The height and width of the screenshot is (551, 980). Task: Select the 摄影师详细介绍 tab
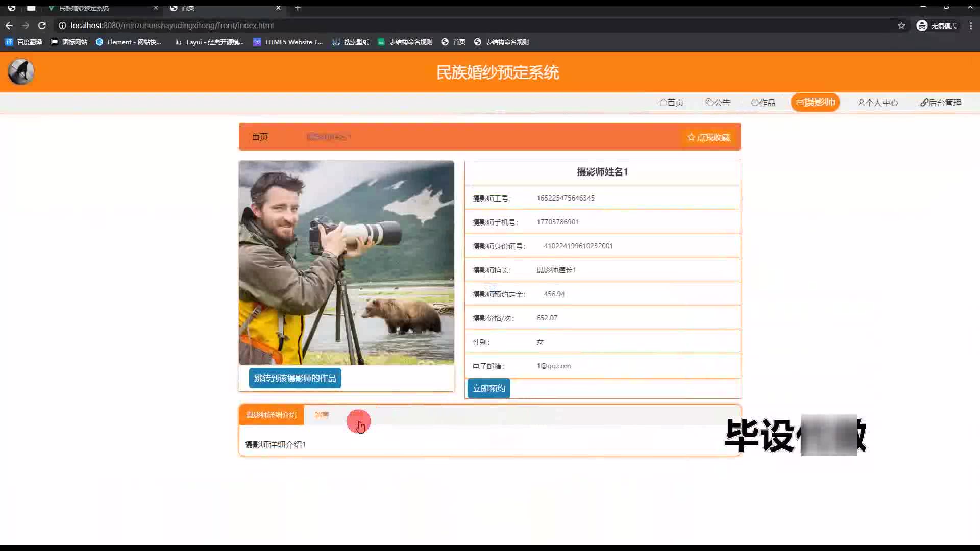click(271, 415)
